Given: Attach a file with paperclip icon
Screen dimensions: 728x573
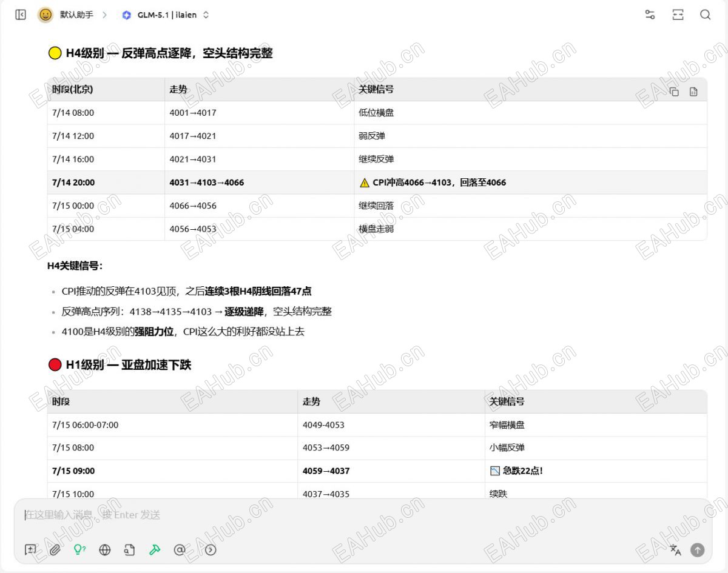Looking at the screenshot, I should coord(55,549).
